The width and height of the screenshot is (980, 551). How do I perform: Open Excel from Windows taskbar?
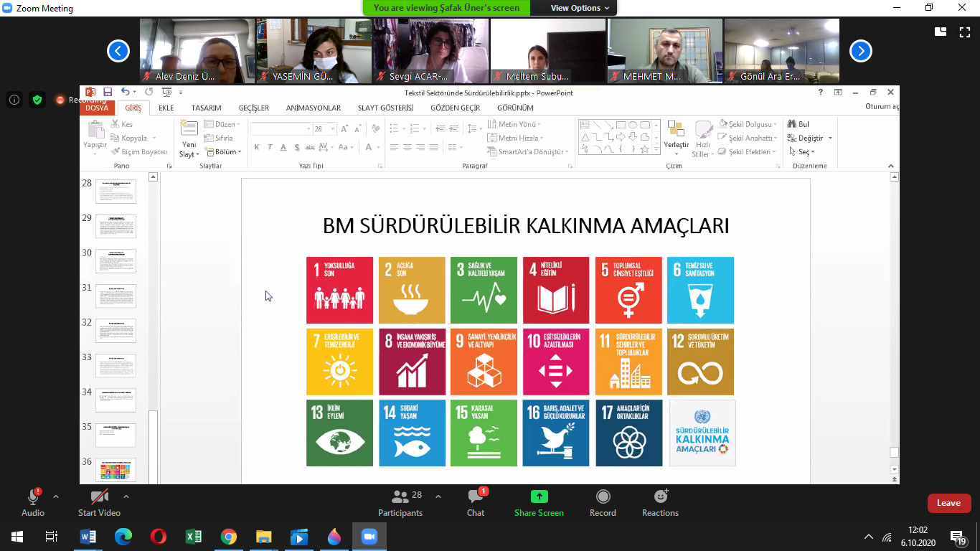point(194,536)
